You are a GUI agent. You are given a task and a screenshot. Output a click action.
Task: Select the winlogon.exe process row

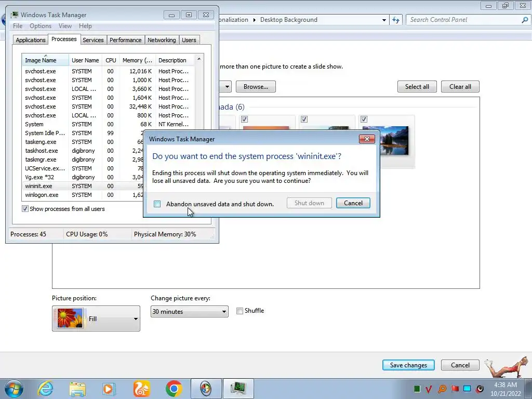pyautogui.click(x=83, y=195)
